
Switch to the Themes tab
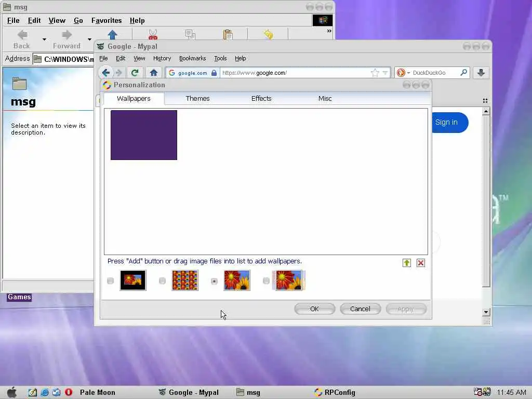[x=197, y=99]
